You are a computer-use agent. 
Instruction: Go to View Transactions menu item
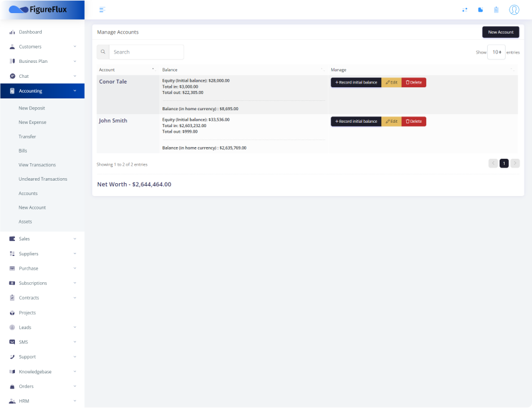pyautogui.click(x=37, y=165)
